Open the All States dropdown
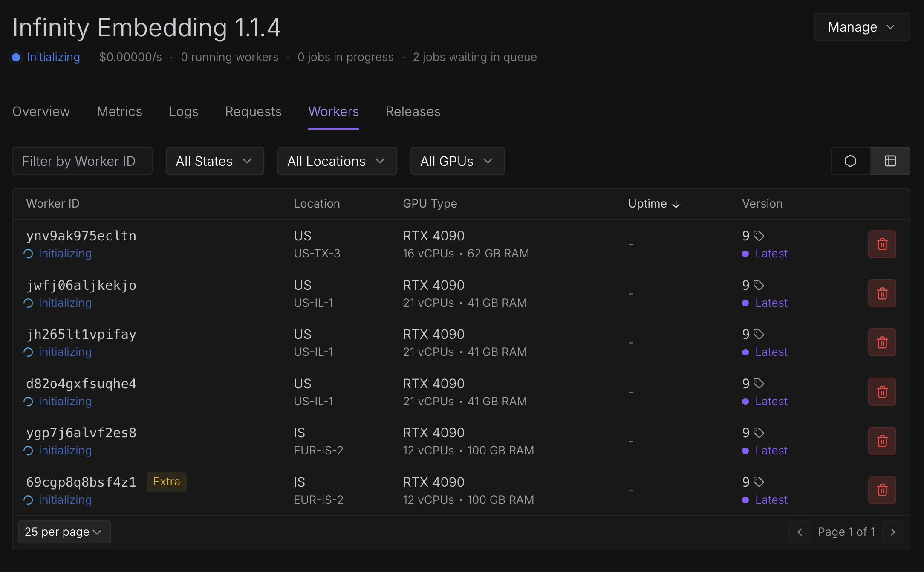This screenshot has height=572, width=924. [214, 161]
